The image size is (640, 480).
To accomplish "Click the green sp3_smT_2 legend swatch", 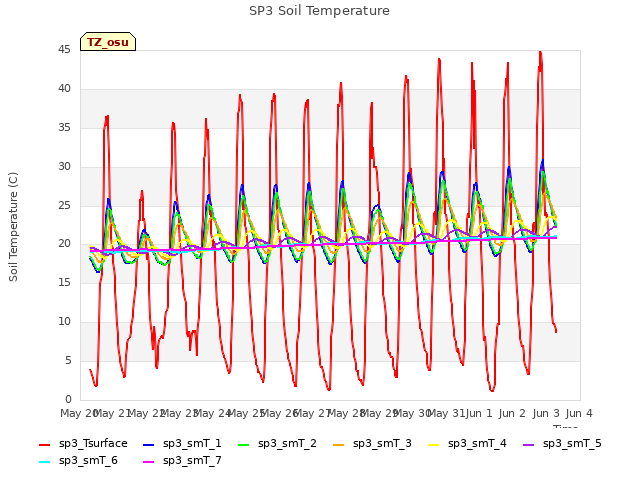I will (x=243, y=444).
